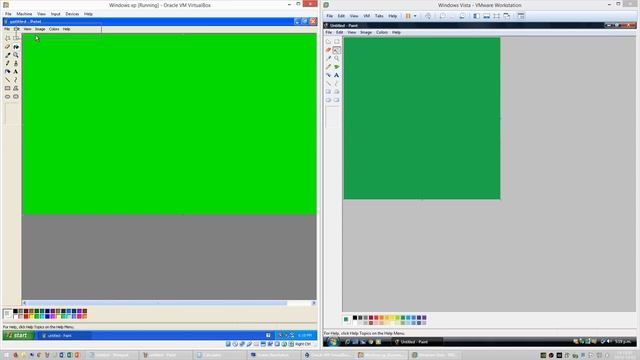This screenshot has height=360, width=640.
Task: Select the Rounded Rectangle tool in XP Paint
Action: pos(16,97)
